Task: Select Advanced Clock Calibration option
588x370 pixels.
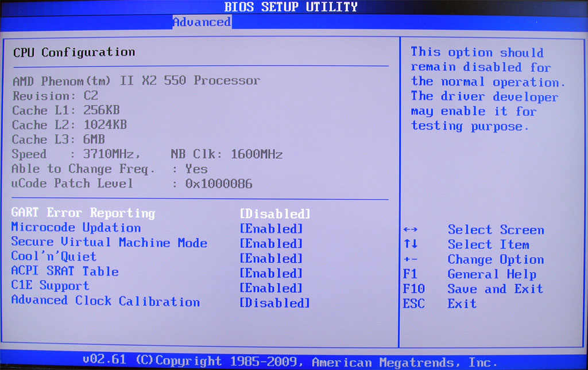Action: coord(106,301)
